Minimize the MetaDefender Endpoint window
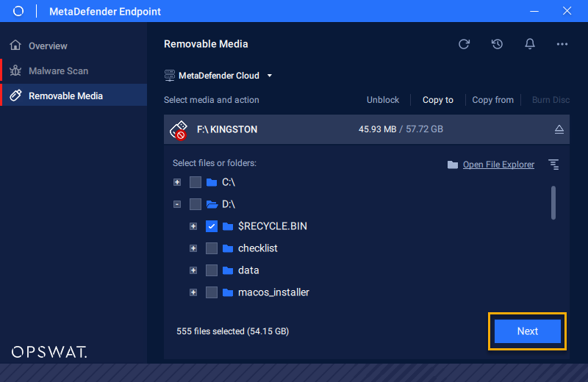 (x=534, y=11)
